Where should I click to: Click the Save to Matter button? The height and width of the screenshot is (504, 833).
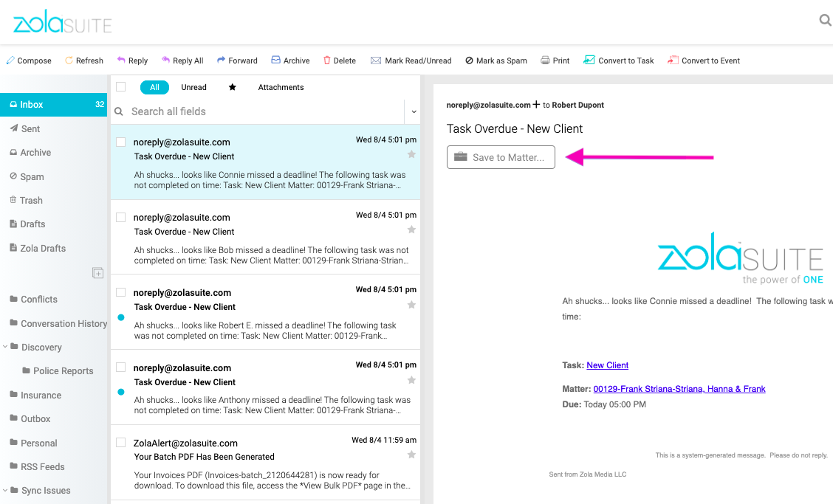(x=501, y=157)
